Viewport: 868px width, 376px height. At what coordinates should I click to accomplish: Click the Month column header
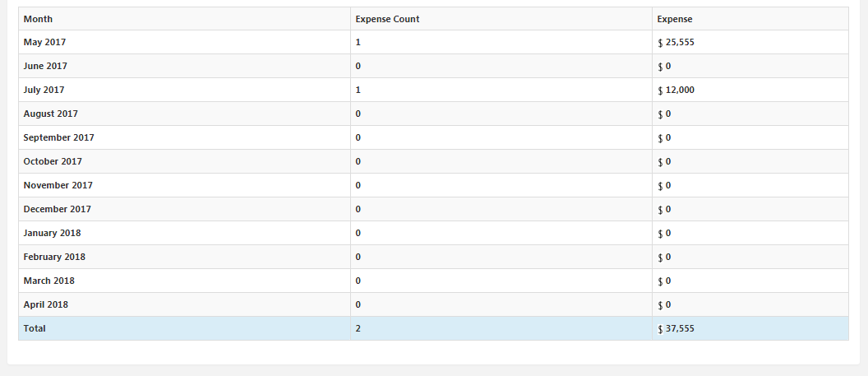point(39,19)
